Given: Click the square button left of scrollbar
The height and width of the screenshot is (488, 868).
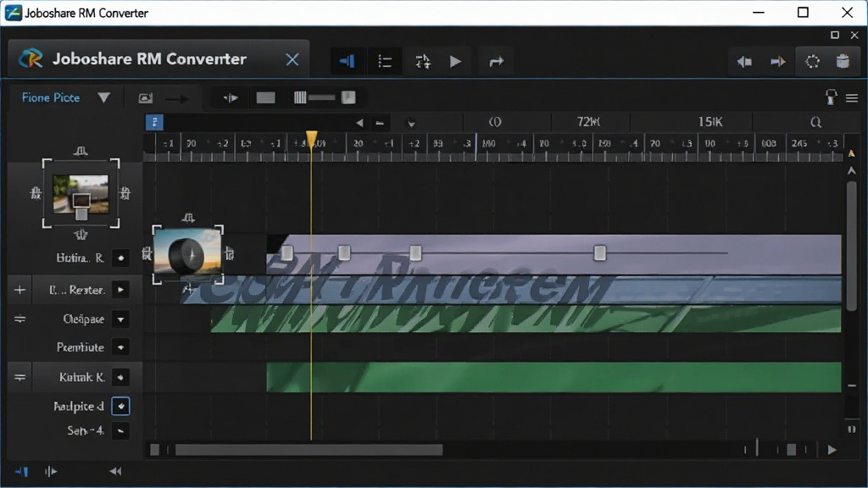Looking at the screenshot, I should (155, 450).
